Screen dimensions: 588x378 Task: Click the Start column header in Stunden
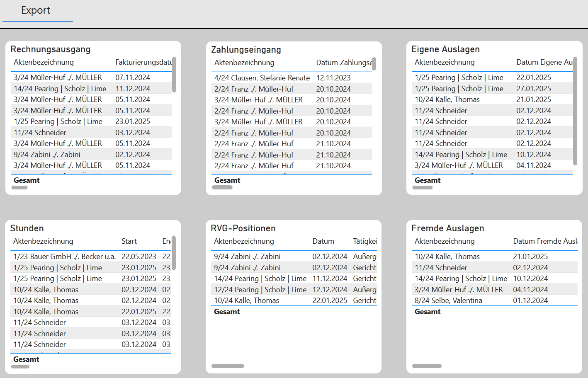click(129, 241)
